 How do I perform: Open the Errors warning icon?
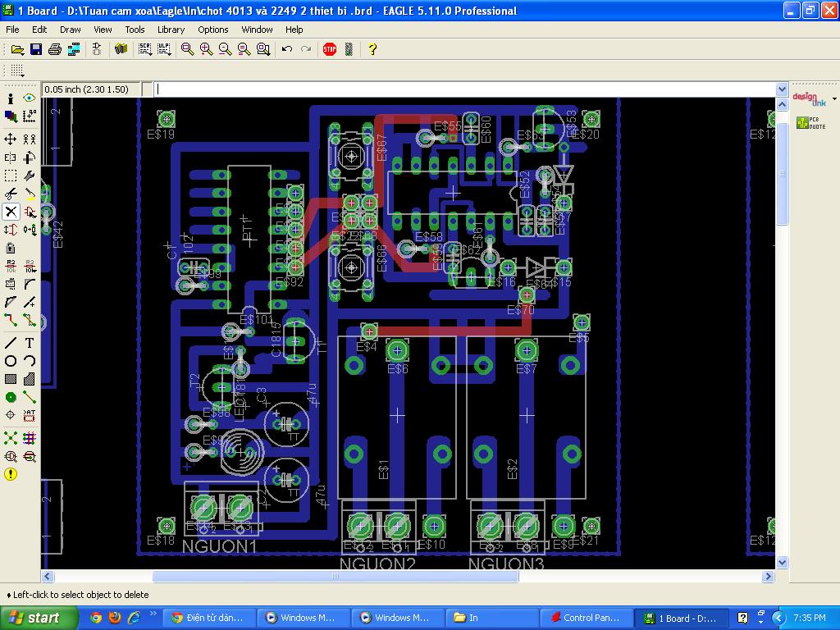coord(11,474)
